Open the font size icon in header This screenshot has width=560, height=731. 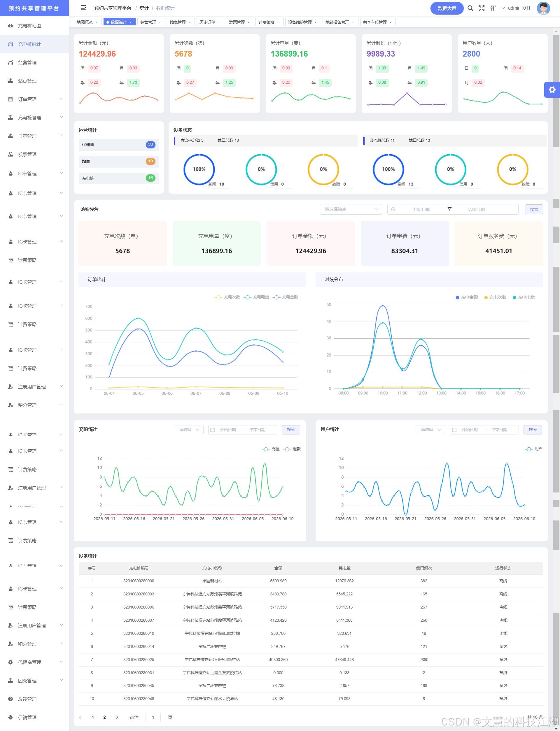(x=492, y=8)
